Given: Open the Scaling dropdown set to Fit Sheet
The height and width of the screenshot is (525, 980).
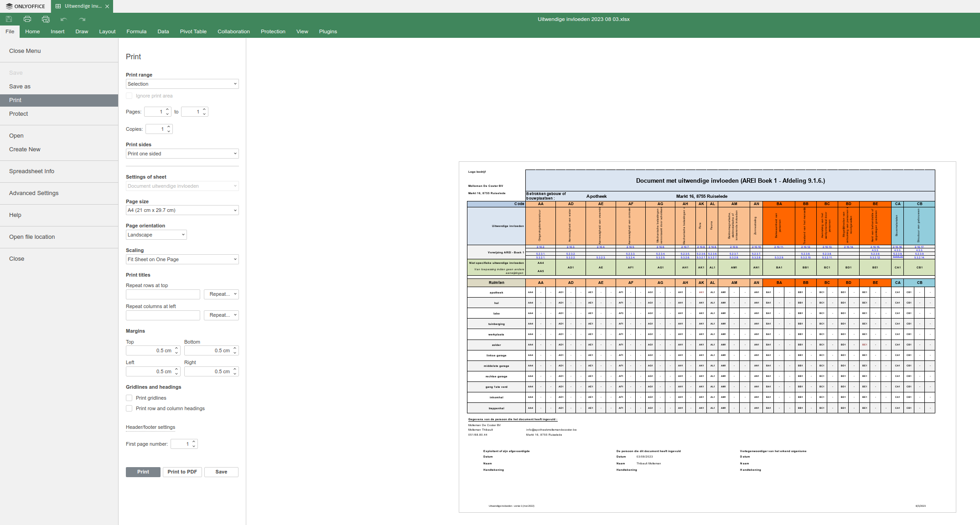Looking at the screenshot, I should coord(182,259).
